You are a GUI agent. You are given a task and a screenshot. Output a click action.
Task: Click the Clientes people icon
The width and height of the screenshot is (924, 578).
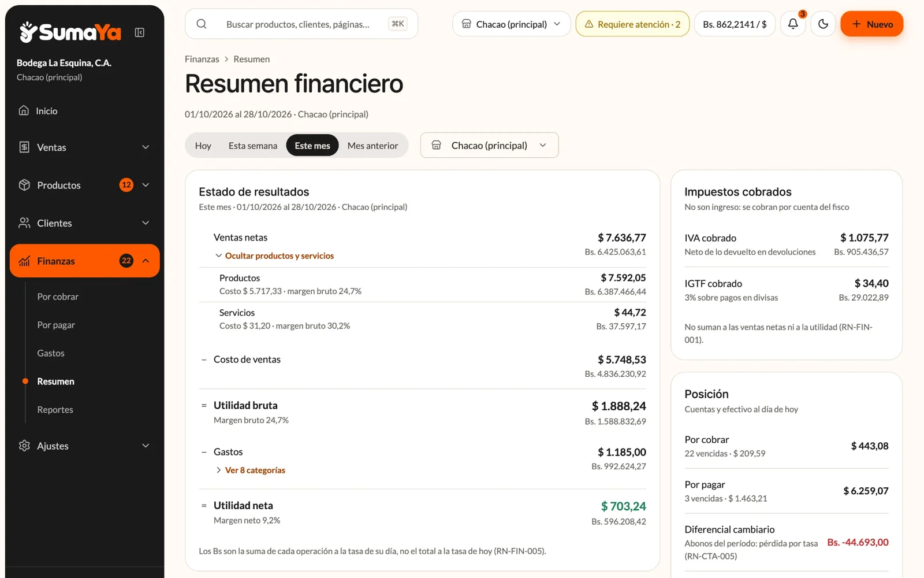24,223
